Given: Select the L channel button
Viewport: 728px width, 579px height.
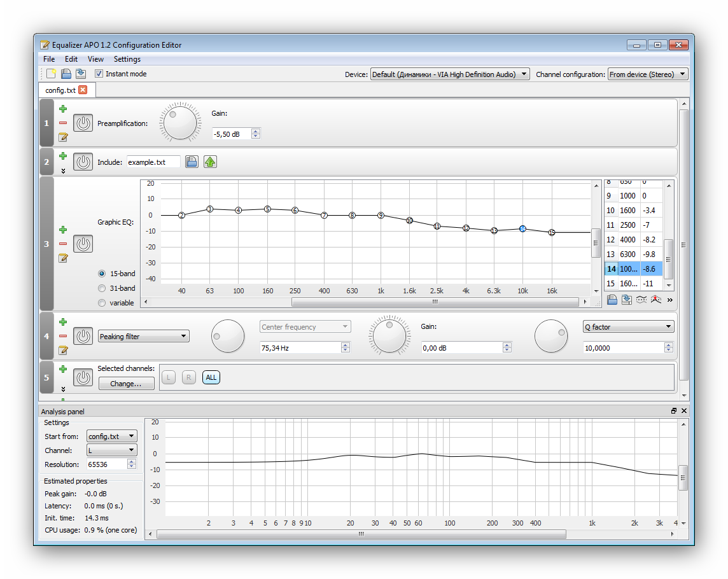Looking at the screenshot, I should pyautogui.click(x=169, y=377).
